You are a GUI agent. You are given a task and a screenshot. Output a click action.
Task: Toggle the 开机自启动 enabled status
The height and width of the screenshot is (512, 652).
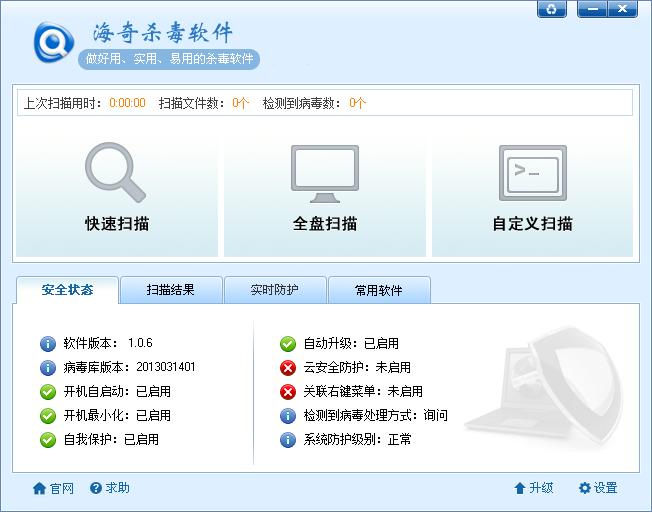coord(48,392)
